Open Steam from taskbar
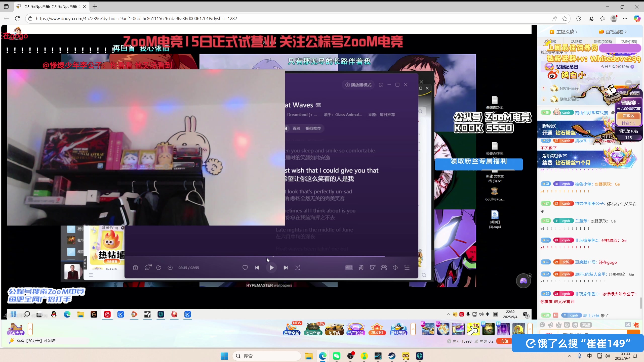Image resolution: width=644 pixels, height=362 pixels. [392, 356]
